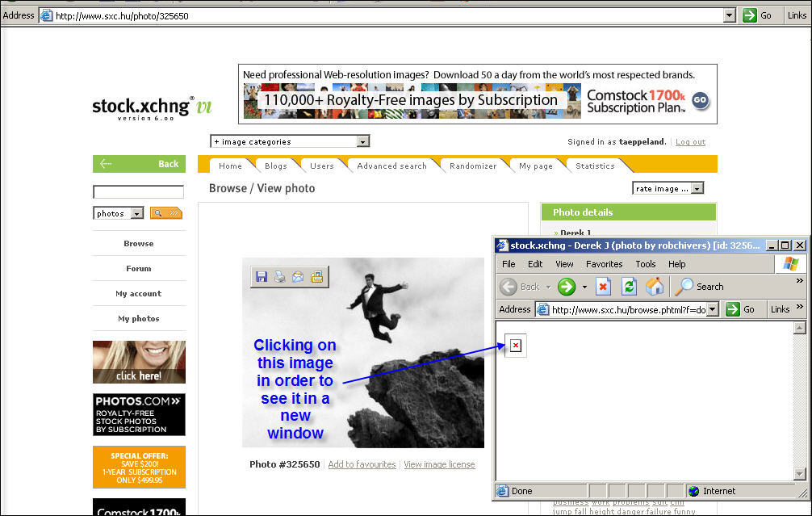Click the sidebar search text field
This screenshot has width=812, height=516.
[138, 192]
